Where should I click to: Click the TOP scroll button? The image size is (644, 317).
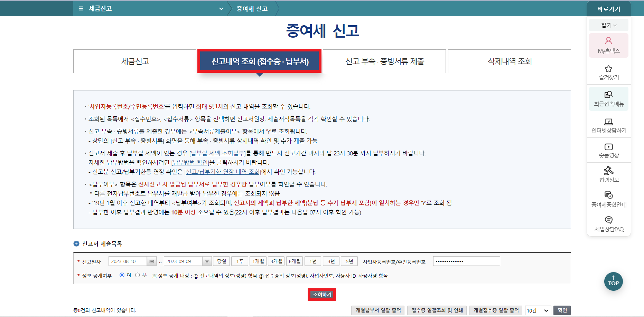click(x=614, y=281)
